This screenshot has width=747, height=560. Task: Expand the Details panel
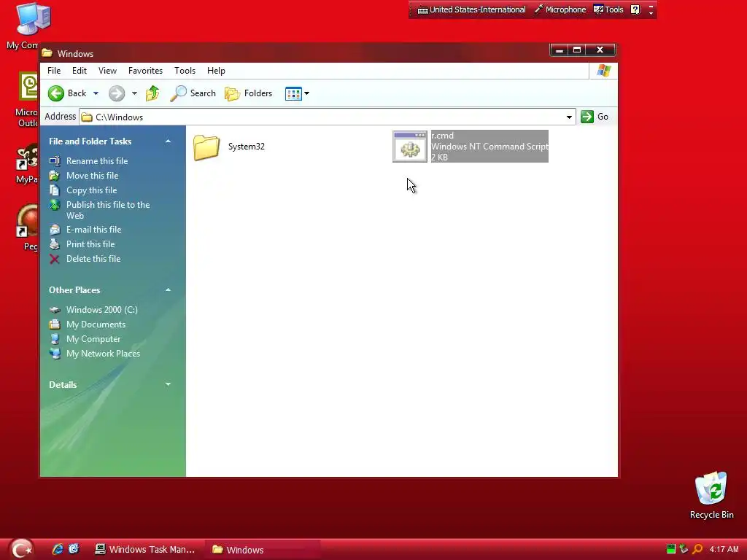click(x=169, y=384)
